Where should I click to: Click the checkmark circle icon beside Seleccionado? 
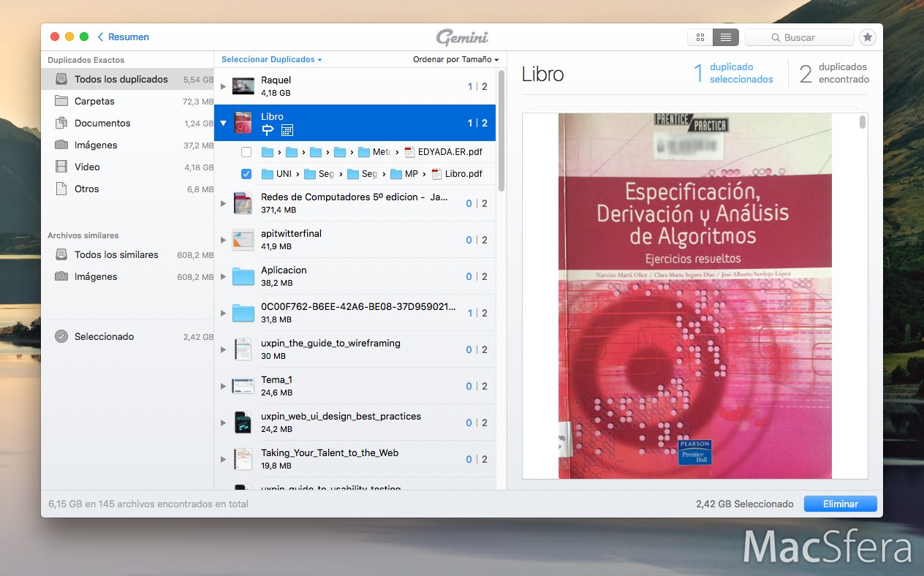62,336
